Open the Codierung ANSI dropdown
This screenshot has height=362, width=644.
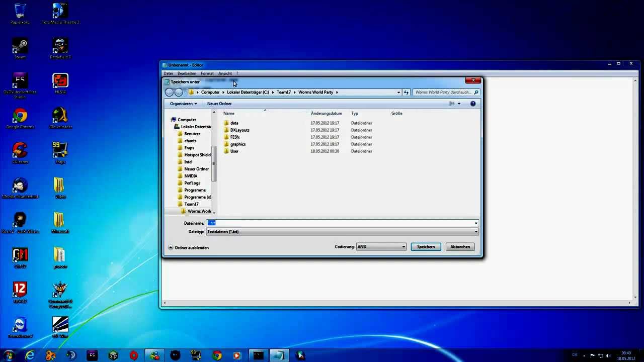coord(381,247)
